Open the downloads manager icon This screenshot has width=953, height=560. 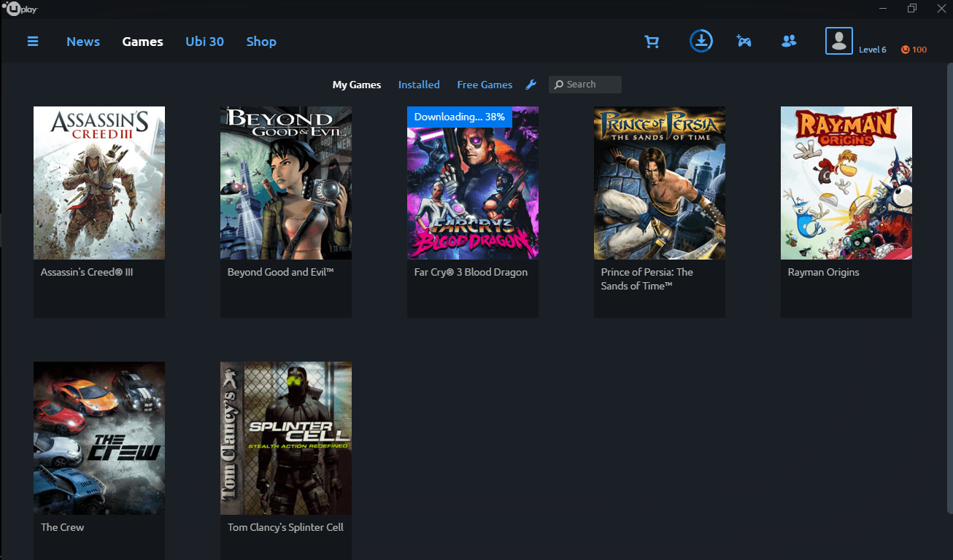pyautogui.click(x=701, y=41)
